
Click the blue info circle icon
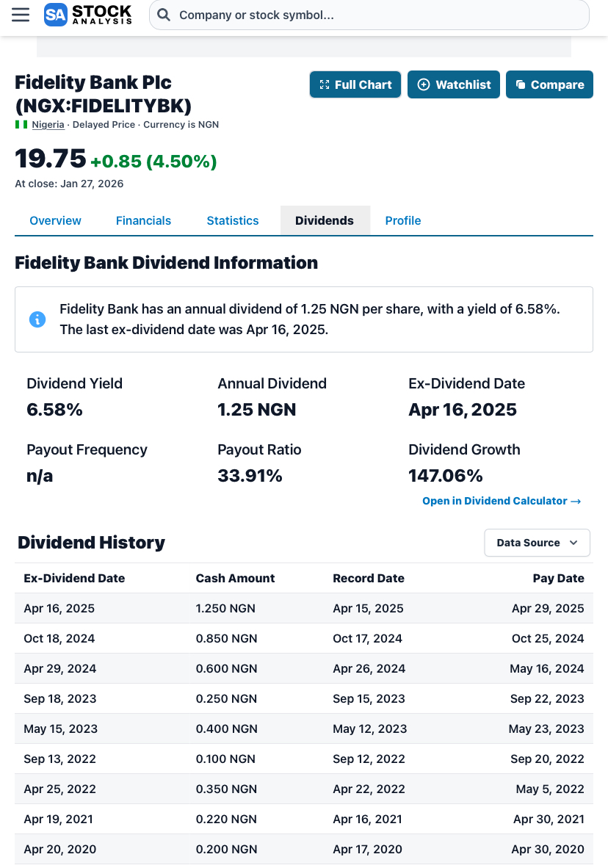click(x=37, y=319)
